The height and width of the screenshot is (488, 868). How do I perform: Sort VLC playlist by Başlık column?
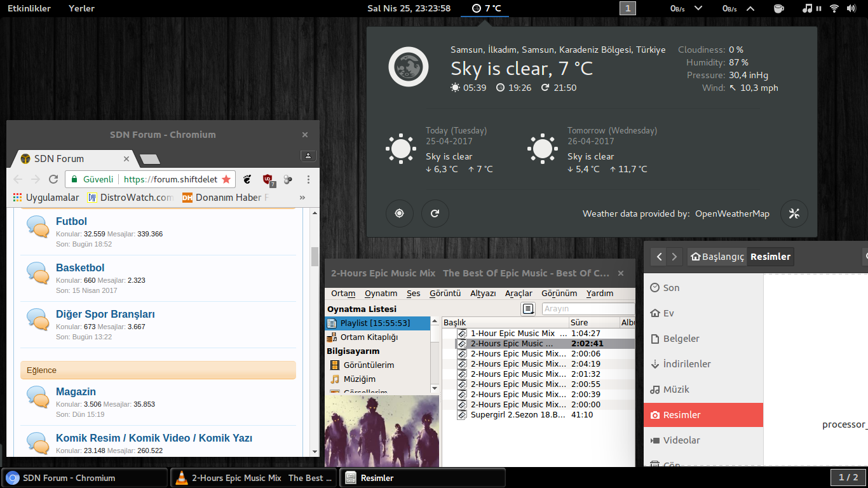click(x=505, y=323)
